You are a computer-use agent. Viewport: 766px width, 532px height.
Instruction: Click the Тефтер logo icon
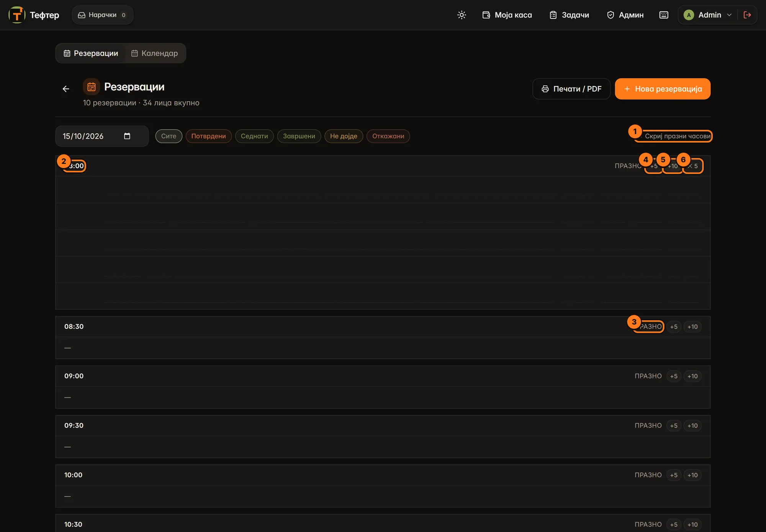[x=17, y=15]
